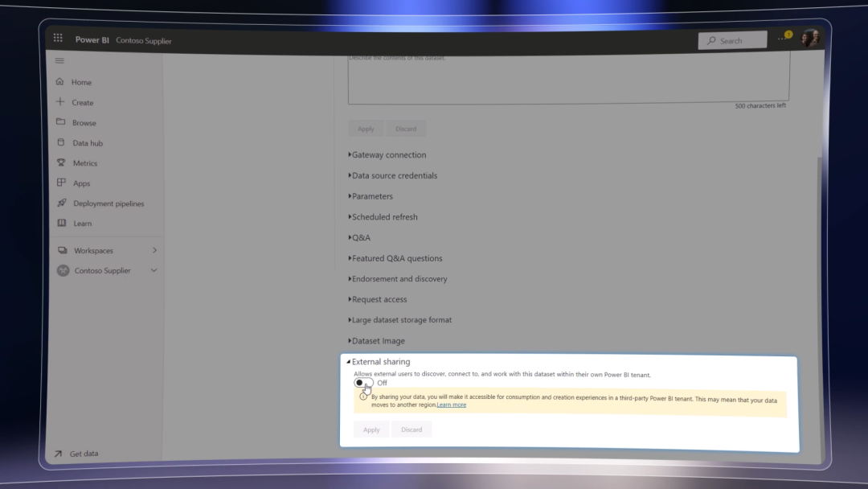Viewport: 868px width, 489px height.
Task: Click the Apps grid icon
Action: [61, 183]
